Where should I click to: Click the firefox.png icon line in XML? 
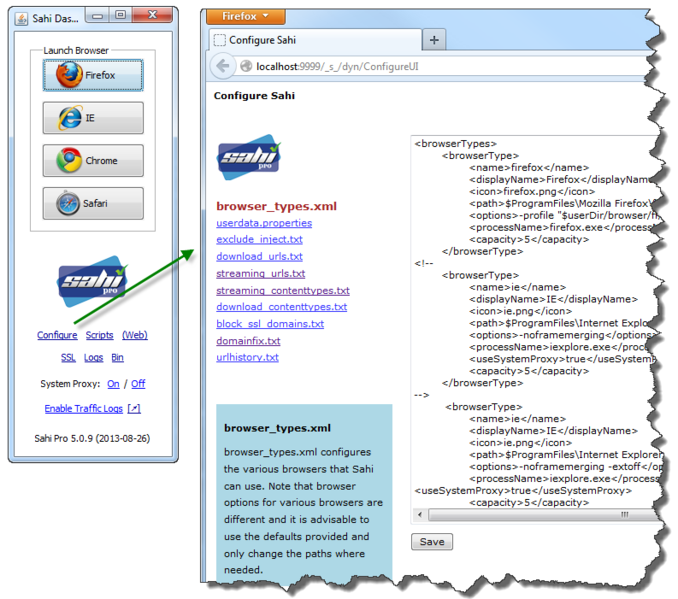pyautogui.click(x=532, y=192)
